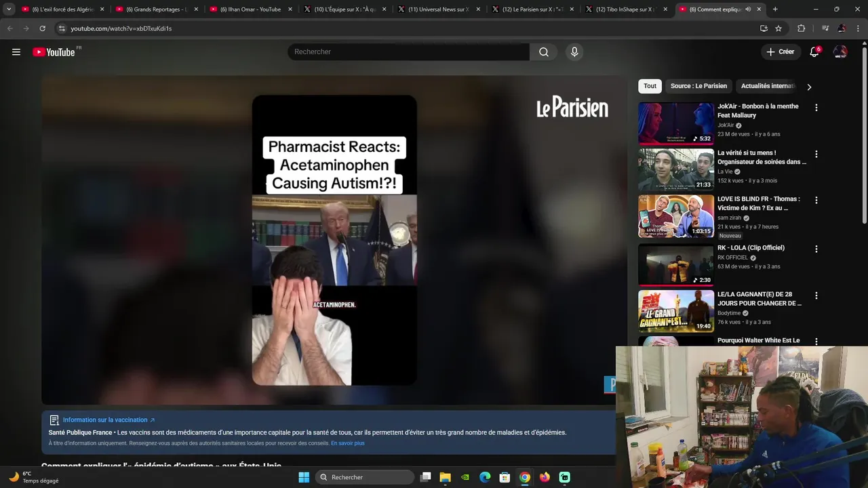Viewport: 868px width, 488px height.
Task: Open the Jok'Air channel name link
Action: tap(726, 125)
